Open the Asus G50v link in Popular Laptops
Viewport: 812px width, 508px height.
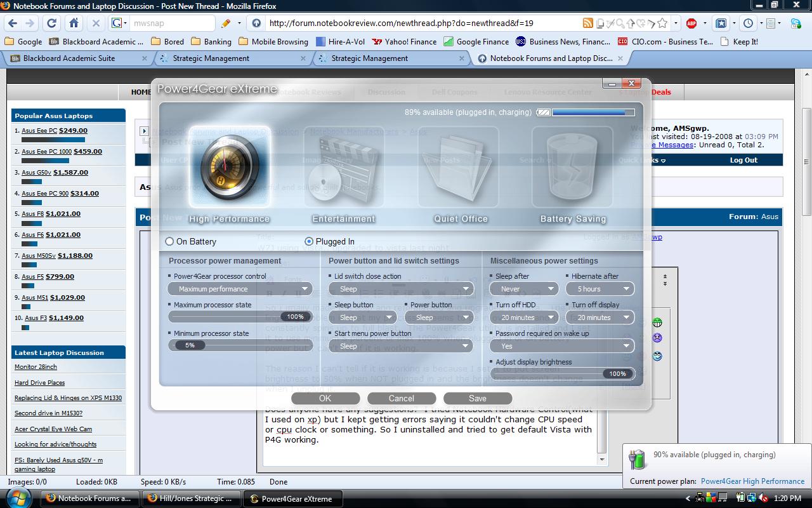pyautogui.click(x=37, y=172)
